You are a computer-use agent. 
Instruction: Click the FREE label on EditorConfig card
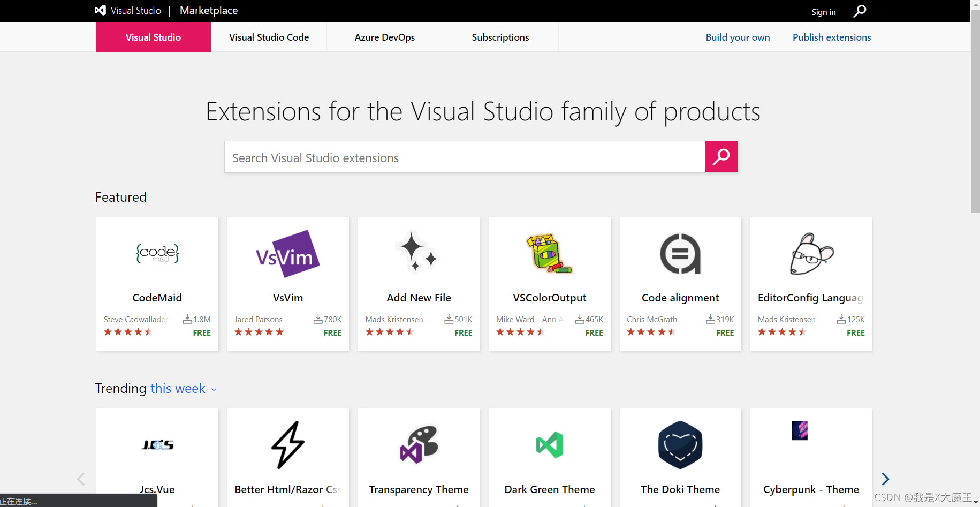point(856,332)
